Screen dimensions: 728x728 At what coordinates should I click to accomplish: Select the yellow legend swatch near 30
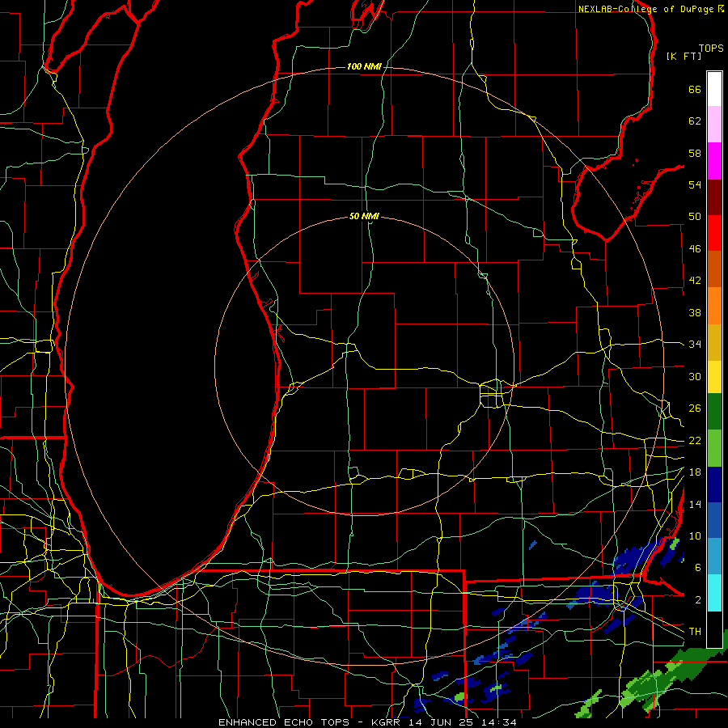pyautogui.click(x=714, y=377)
